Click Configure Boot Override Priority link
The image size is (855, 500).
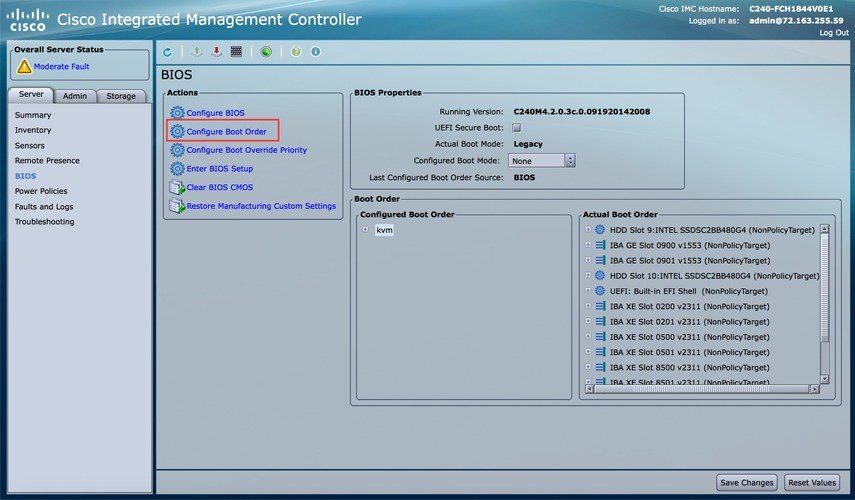tap(246, 150)
